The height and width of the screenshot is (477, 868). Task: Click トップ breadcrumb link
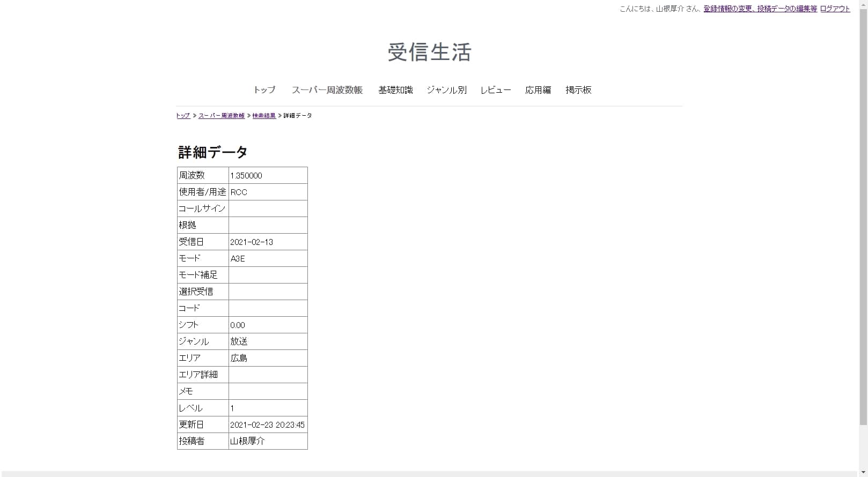point(183,116)
